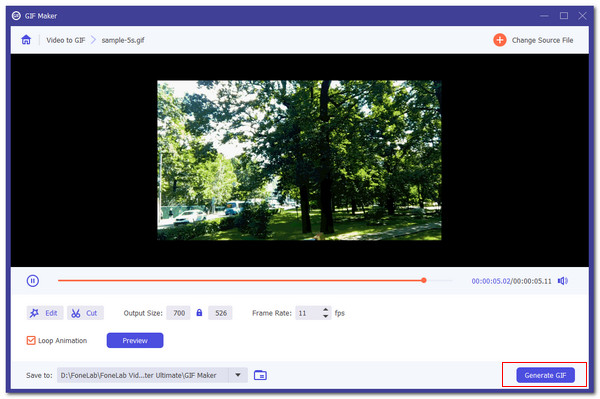The height and width of the screenshot is (399, 600).
Task: Expand the Save to path dropdown
Action: pyautogui.click(x=238, y=375)
